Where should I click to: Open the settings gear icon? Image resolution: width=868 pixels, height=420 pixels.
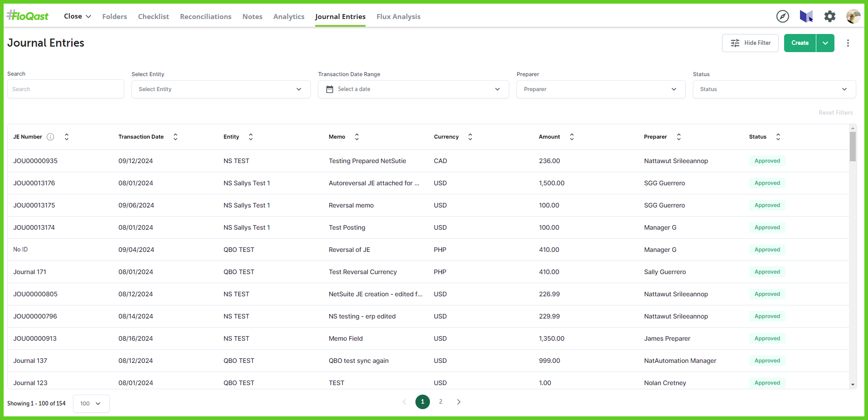[x=829, y=16]
